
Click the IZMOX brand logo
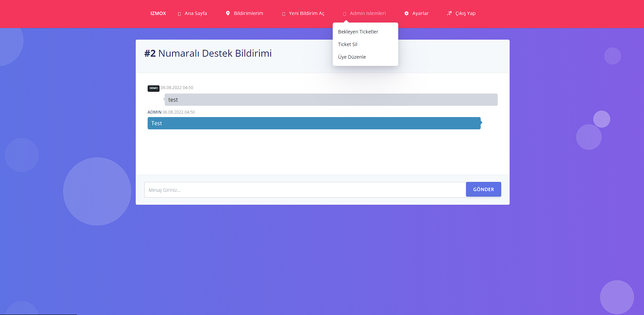158,13
